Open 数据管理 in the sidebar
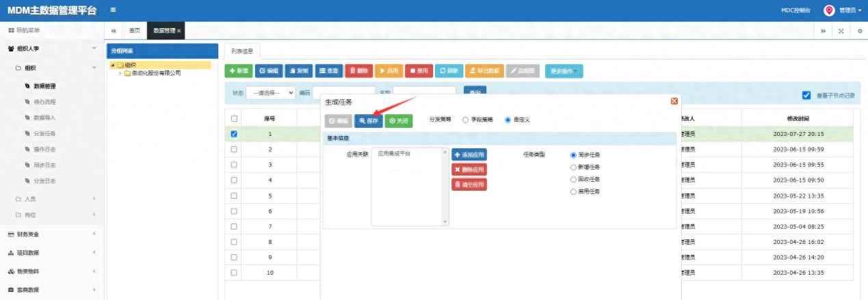 click(x=44, y=86)
